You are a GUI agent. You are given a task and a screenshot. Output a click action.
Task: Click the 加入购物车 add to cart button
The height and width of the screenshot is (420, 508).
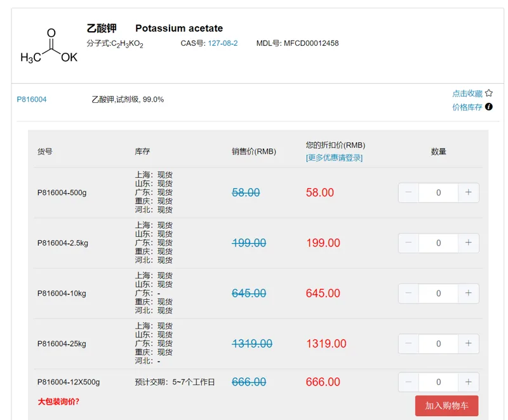pyautogui.click(x=447, y=406)
